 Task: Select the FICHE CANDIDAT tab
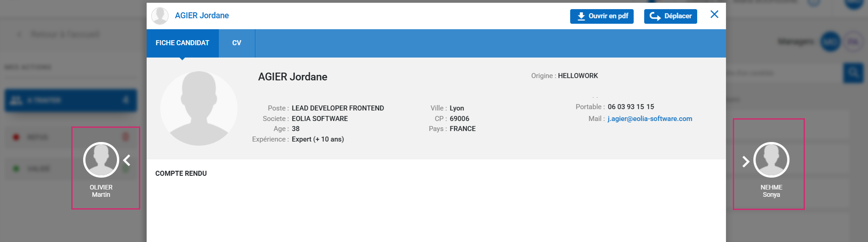[x=182, y=43]
